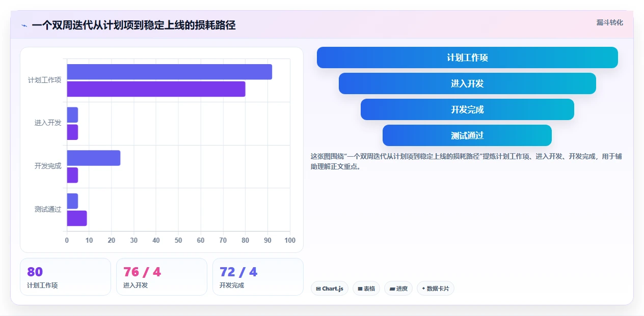The width and height of the screenshot is (644, 316).
Task: Select the 进入开发 funnel stage
Action: click(x=467, y=83)
